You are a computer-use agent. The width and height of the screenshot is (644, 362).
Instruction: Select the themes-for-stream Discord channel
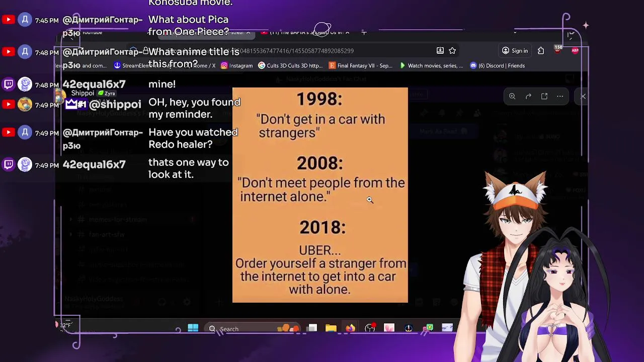pyautogui.click(x=118, y=220)
